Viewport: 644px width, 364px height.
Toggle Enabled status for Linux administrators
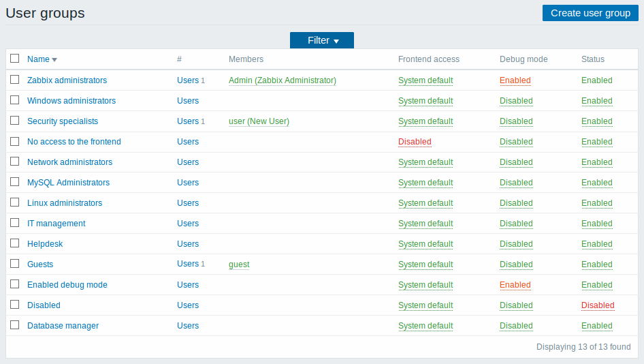point(597,203)
